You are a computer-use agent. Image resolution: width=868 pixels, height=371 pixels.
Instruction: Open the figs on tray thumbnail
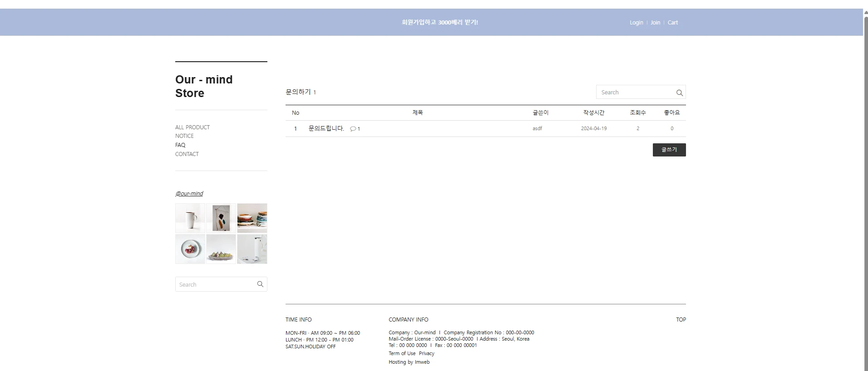click(221, 249)
